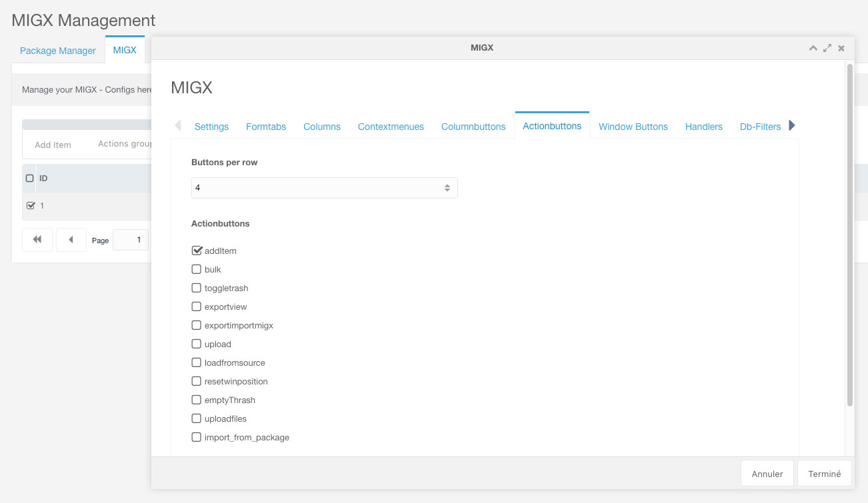Switch to the Window Buttons tab

click(x=633, y=127)
